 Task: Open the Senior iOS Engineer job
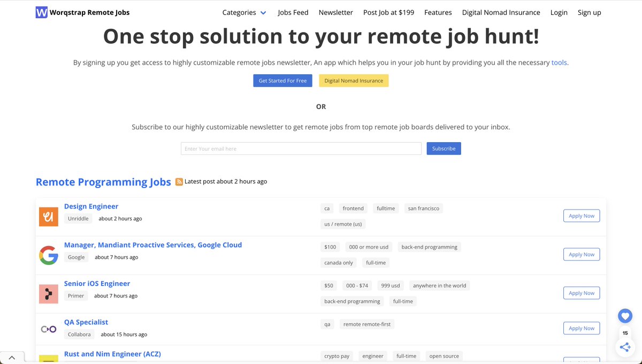[97, 283]
